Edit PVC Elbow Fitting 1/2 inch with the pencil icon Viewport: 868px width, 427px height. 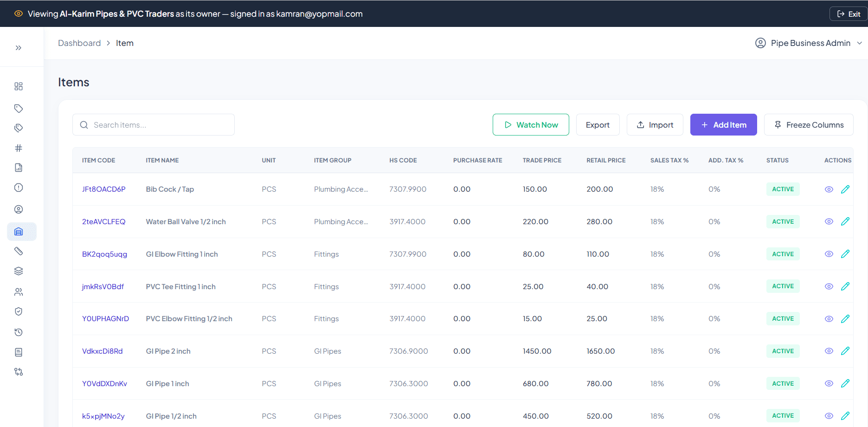[845, 318]
